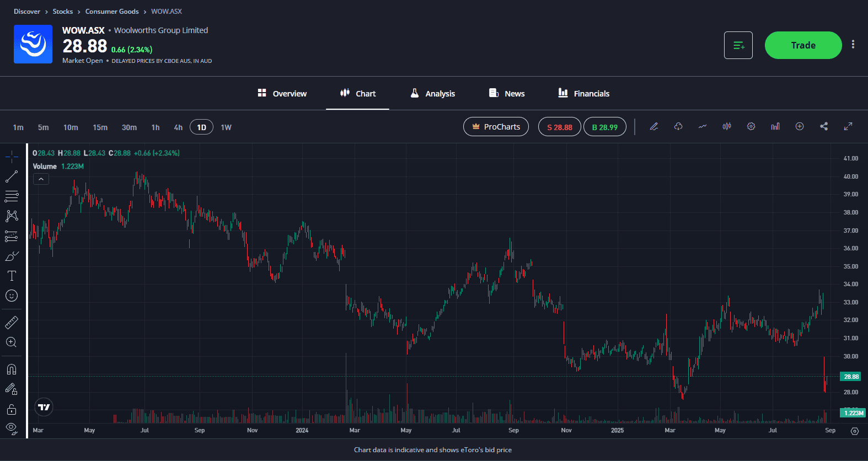The image size is (868, 461).
Task: Click the Buy 28.99 button
Action: [604, 127]
